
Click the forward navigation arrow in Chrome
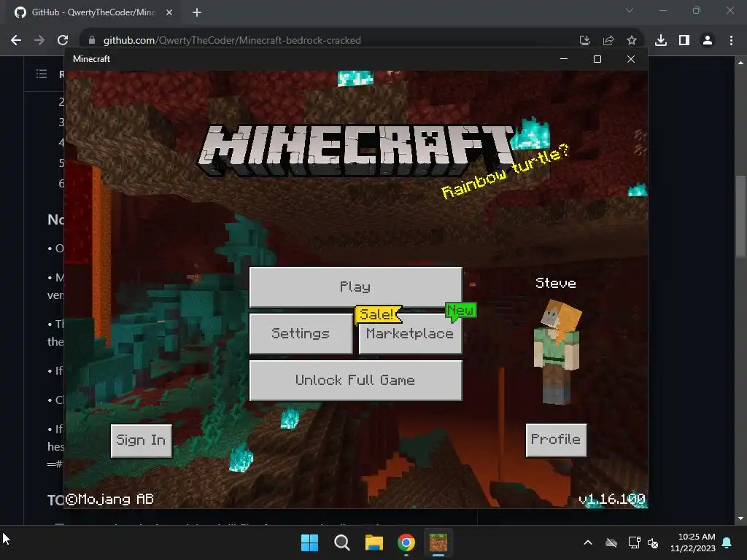[39, 41]
